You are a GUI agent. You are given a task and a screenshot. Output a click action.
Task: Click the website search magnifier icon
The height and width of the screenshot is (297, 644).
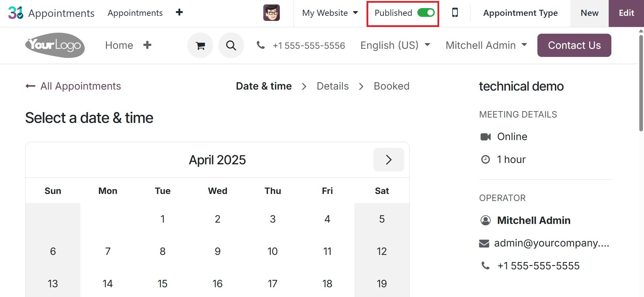(x=231, y=45)
